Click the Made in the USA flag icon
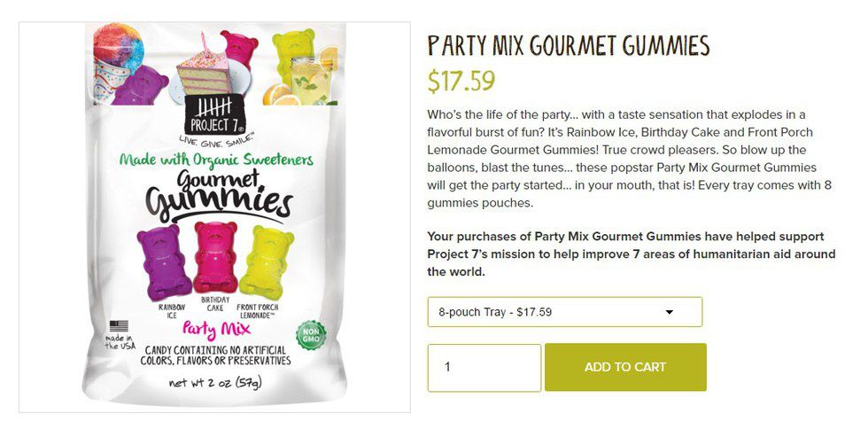 119,326
